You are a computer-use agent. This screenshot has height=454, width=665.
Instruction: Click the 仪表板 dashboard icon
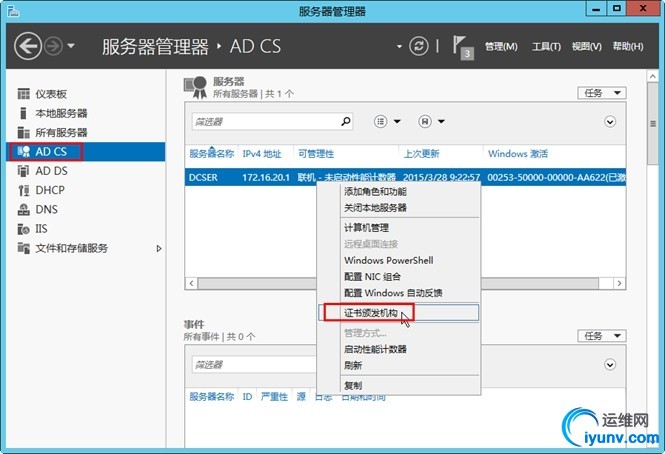[24, 94]
